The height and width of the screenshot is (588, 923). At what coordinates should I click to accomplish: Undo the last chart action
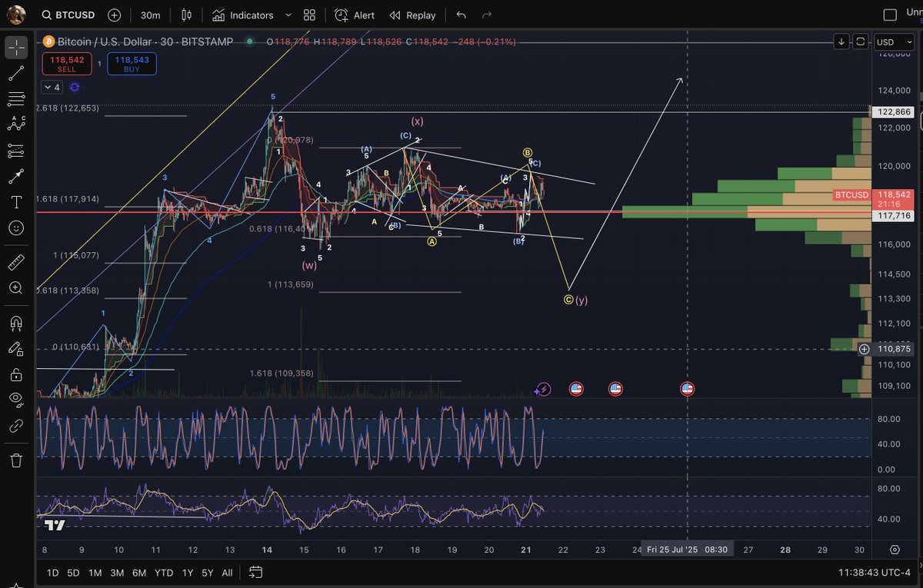tap(461, 15)
